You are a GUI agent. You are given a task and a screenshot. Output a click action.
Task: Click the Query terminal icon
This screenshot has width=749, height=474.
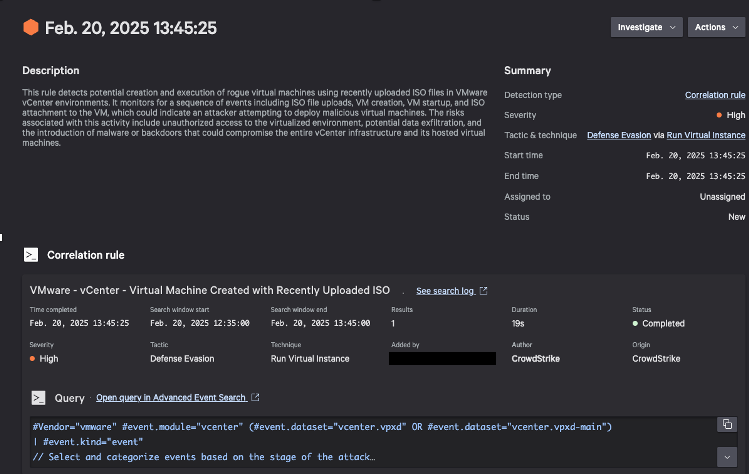click(39, 397)
